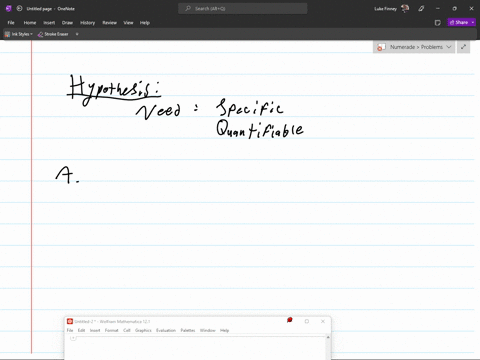This screenshot has width=480, height=360.
Task: Expand the Ink Styles dropdown arrow
Action: click(31, 34)
